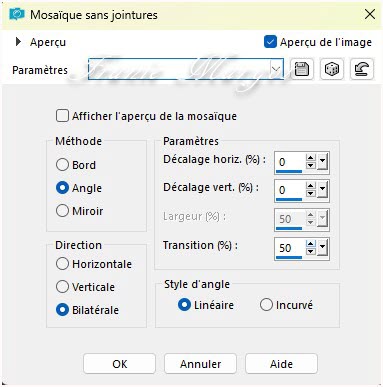
Task: Select the Incurvé angle style
Action: click(266, 305)
